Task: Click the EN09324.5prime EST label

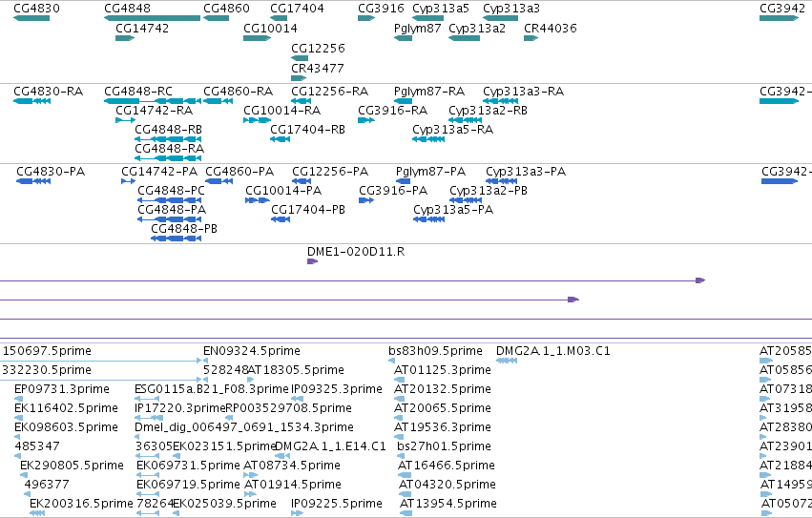Action: point(252,351)
